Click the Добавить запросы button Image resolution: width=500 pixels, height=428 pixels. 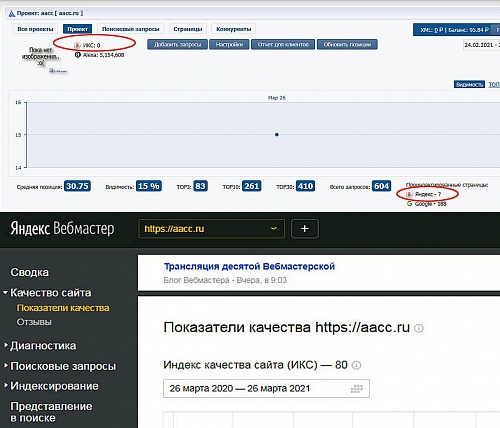coord(177,44)
